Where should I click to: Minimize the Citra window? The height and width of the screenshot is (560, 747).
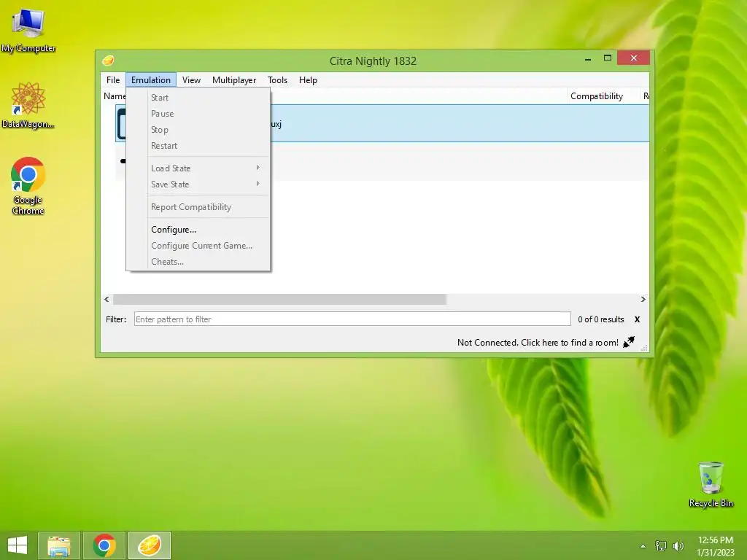(x=588, y=59)
